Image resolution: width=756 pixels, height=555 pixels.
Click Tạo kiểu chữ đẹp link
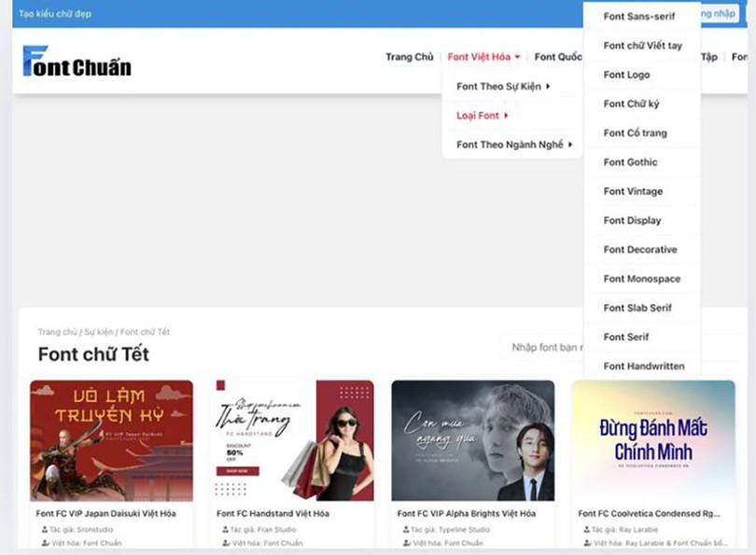tap(55, 14)
